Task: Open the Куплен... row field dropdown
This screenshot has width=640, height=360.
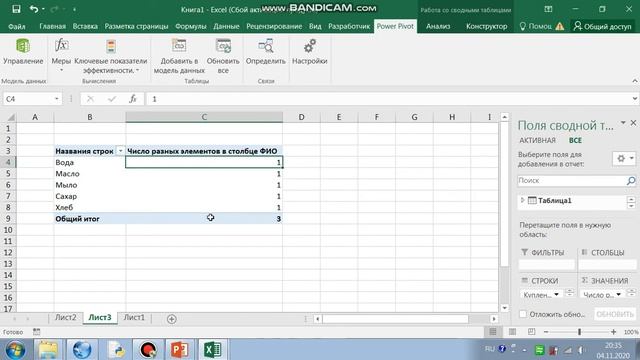Action: (556, 294)
